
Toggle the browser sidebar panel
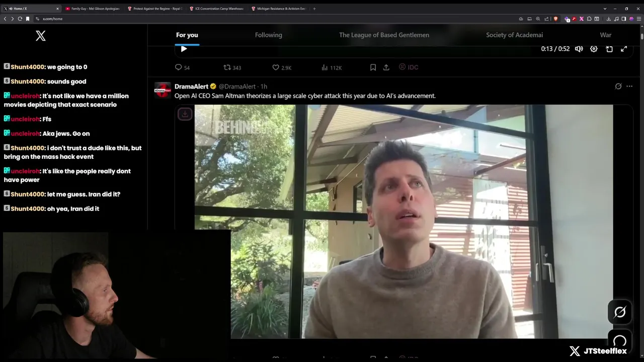pos(623,19)
